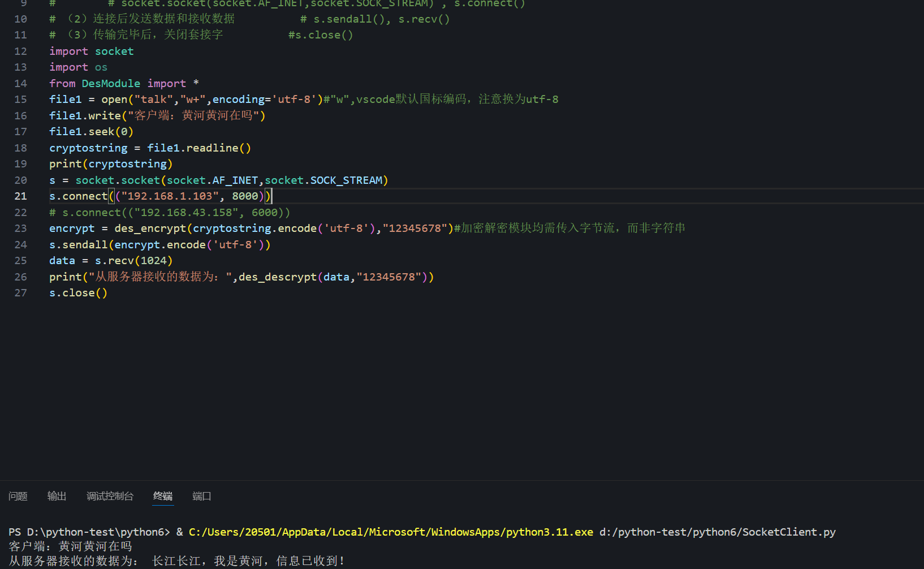
Task: Open the 问题 (Problems) panel tab
Action: (x=18, y=496)
